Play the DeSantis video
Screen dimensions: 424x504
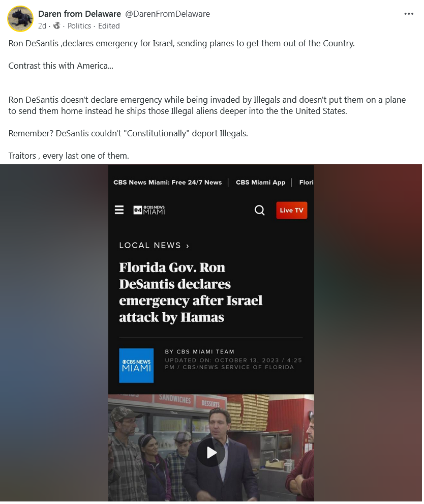point(211,453)
